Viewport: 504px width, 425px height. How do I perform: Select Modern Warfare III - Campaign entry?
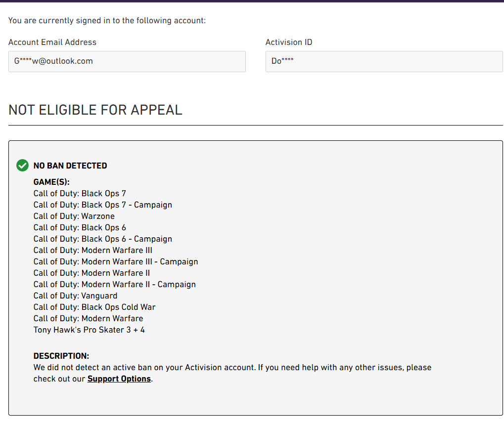coord(116,262)
